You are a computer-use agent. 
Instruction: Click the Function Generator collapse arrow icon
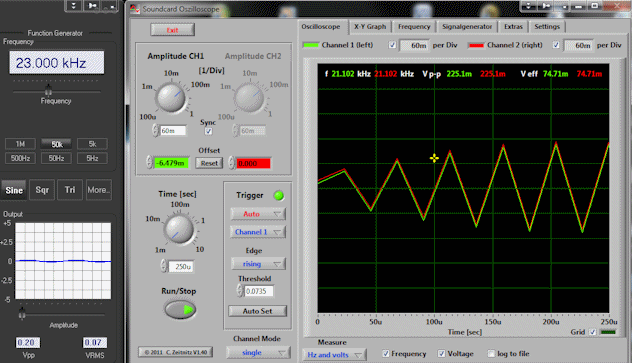point(74,6)
